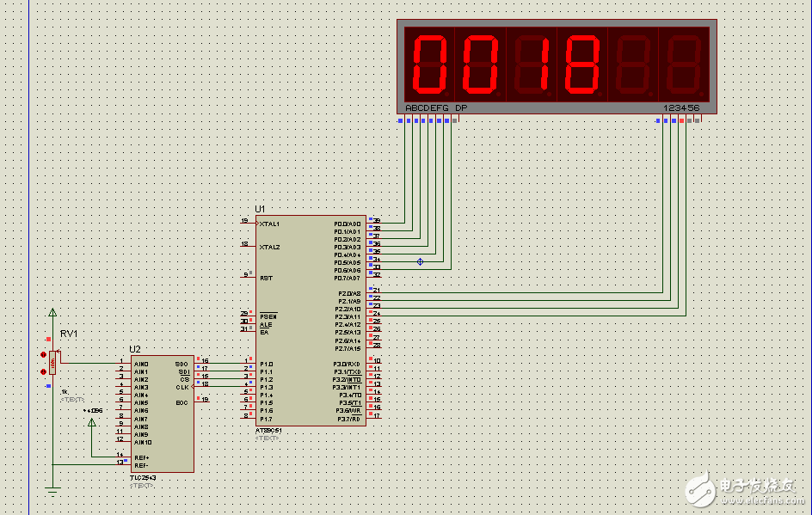Click the TEXT placeholder under TLC2543
The width and height of the screenshot is (812, 515).
141,486
